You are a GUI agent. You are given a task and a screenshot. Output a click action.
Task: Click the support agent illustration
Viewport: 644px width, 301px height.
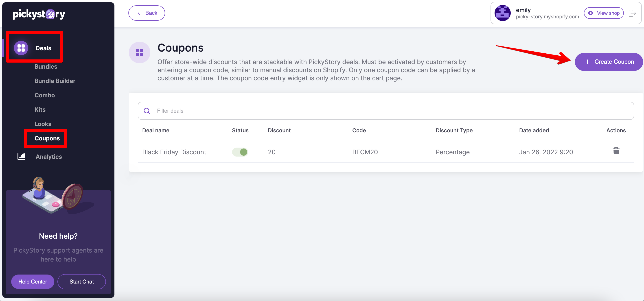[58, 195]
